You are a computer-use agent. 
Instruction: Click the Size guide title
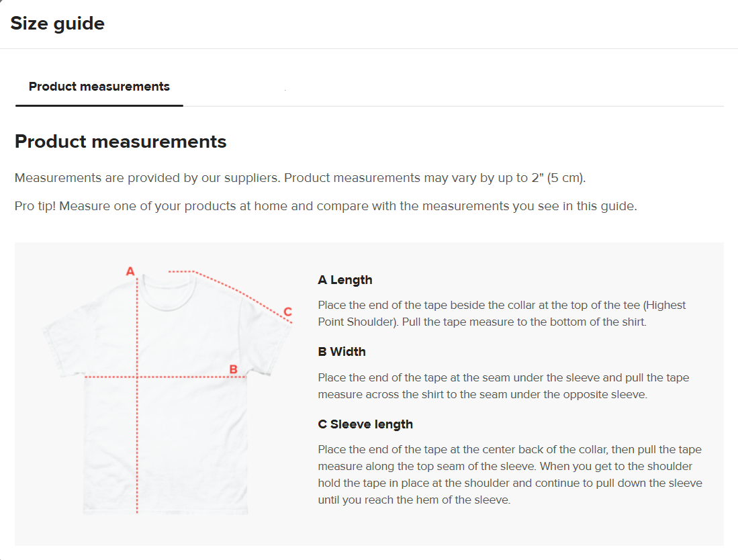click(58, 24)
